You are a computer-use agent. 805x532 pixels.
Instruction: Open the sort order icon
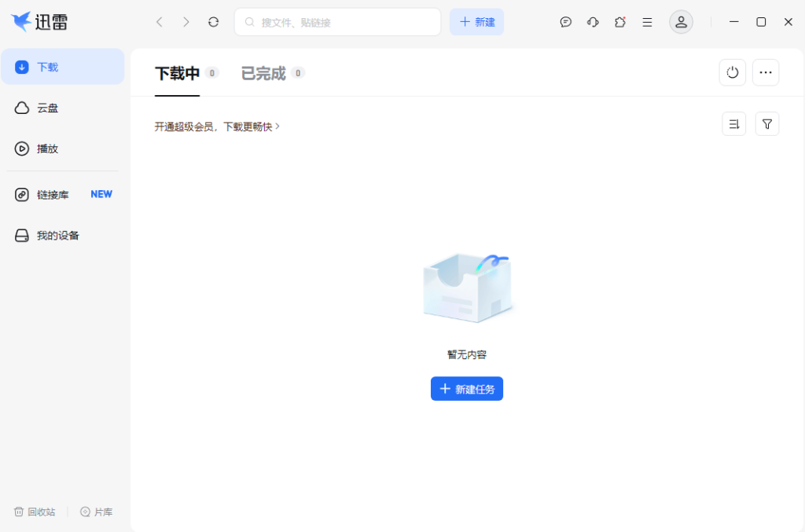tap(734, 123)
